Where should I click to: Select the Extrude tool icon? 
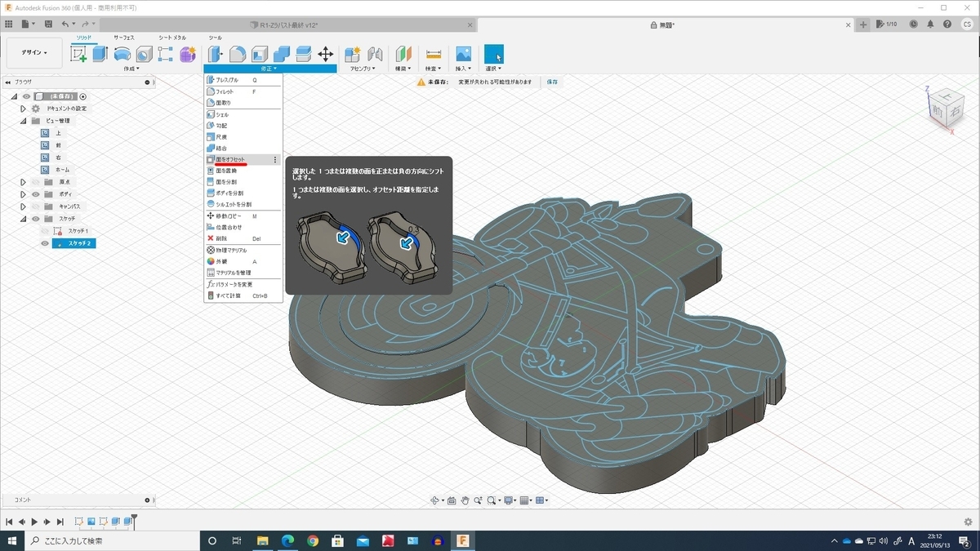[x=100, y=54]
